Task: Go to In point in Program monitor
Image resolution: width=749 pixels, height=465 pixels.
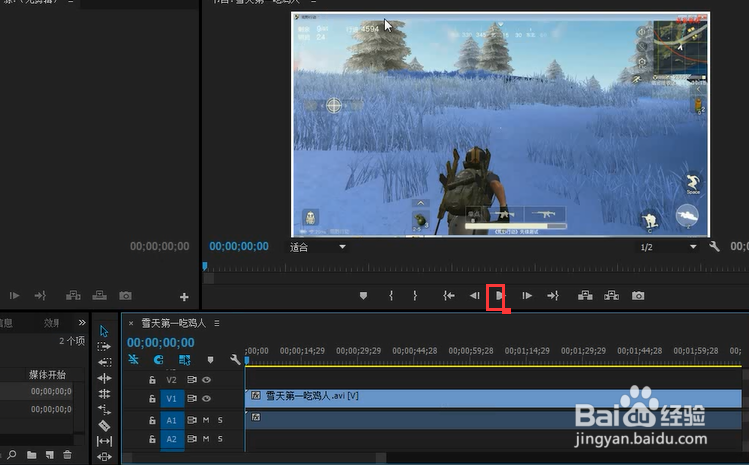Action: (449, 296)
